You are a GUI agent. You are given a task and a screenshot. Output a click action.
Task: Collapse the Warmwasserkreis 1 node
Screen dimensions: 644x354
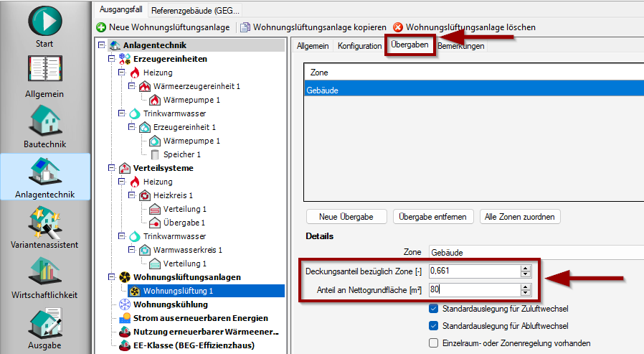(x=131, y=249)
